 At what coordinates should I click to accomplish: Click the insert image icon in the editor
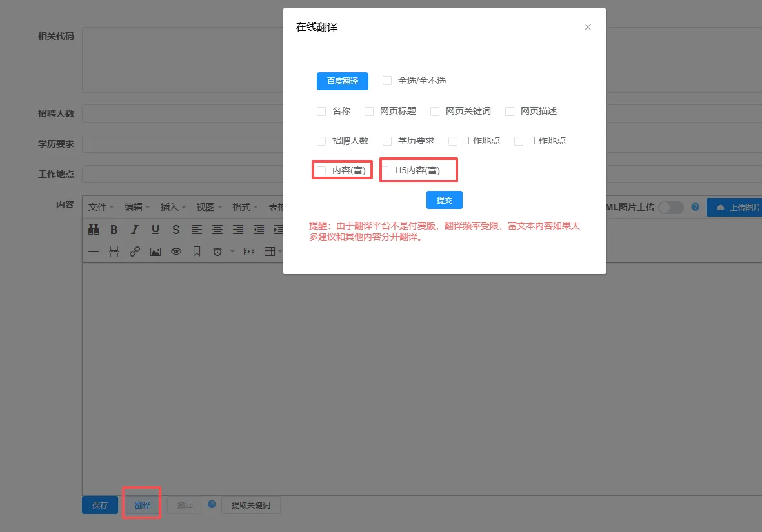(x=155, y=251)
